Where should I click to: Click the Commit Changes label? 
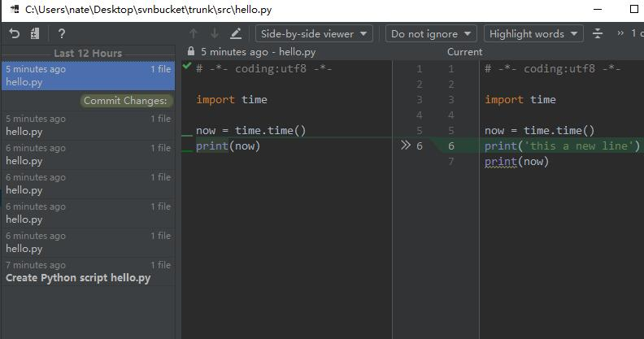[127, 101]
